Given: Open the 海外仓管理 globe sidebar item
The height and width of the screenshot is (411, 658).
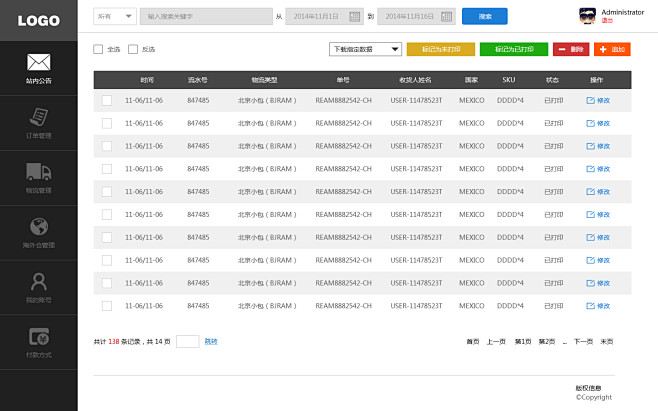Looking at the screenshot, I should pos(39,233).
